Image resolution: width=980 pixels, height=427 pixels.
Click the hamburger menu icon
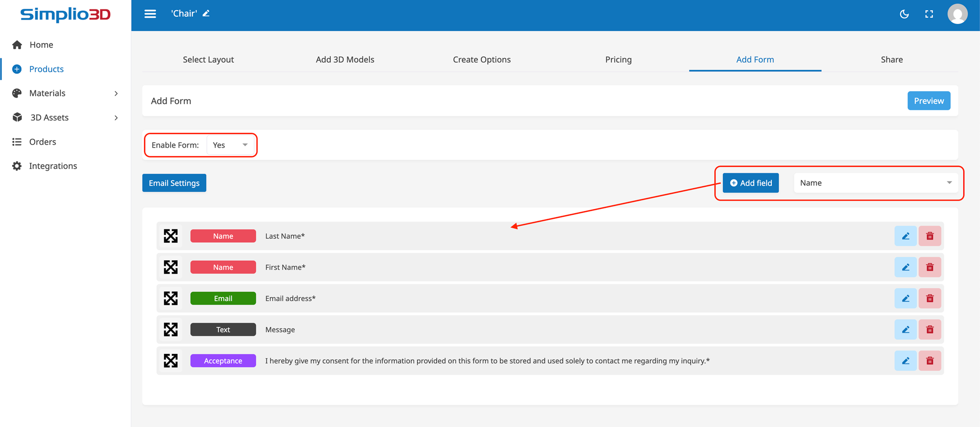(x=150, y=14)
